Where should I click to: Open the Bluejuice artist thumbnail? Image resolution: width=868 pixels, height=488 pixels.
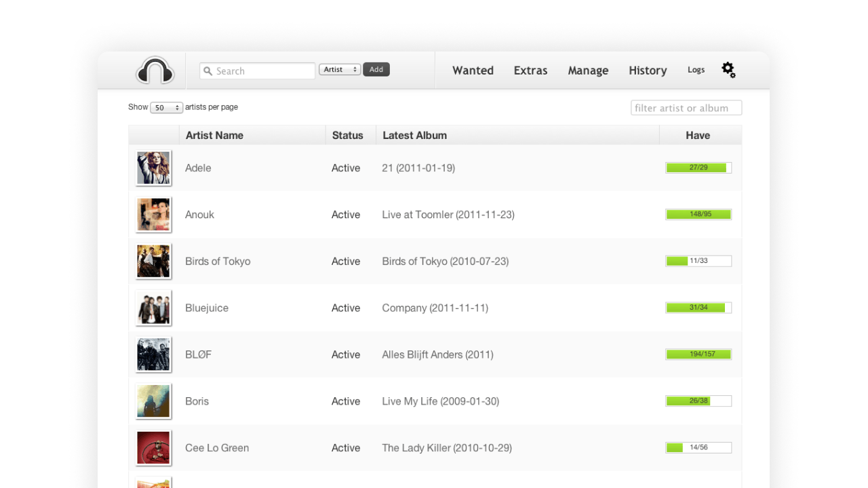[x=153, y=308]
